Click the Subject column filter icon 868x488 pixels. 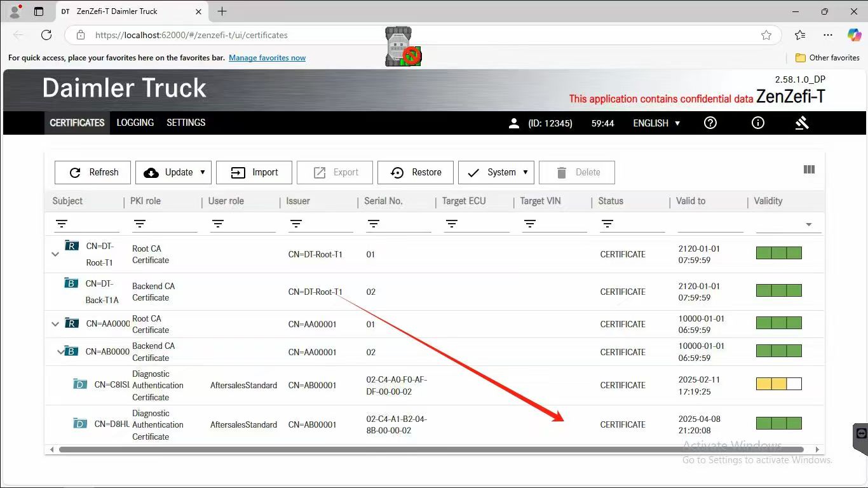tap(62, 224)
